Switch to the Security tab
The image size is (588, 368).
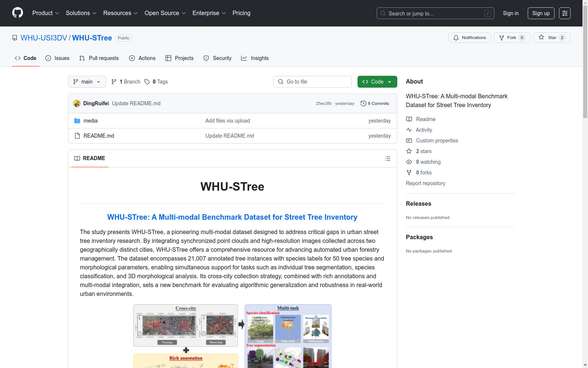(x=218, y=58)
